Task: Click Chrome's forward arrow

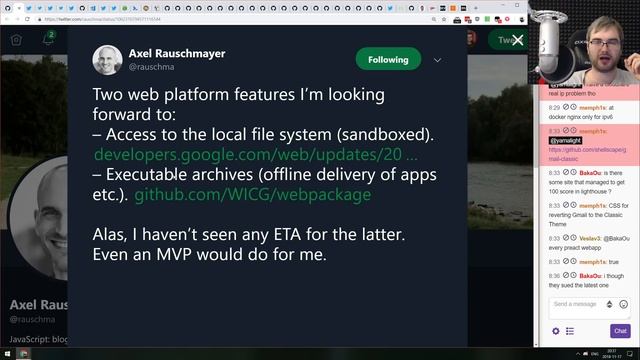Action: tap(17, 19)
